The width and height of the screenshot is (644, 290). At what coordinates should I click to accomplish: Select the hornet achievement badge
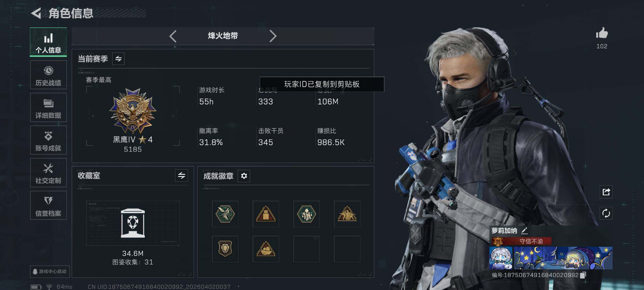click(225, 214)
